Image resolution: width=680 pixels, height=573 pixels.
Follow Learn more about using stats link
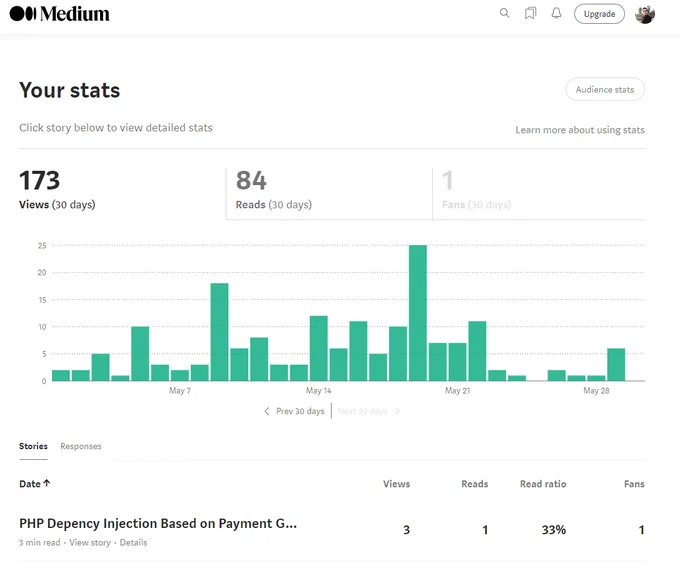pyautogui.click(x=580, y=130)
